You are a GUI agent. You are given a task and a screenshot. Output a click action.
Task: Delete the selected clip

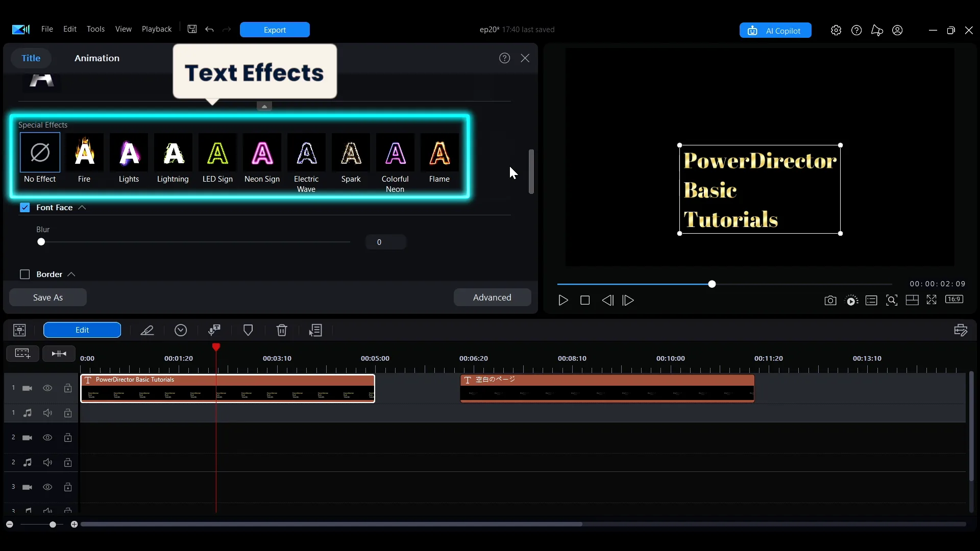[282, 330]
